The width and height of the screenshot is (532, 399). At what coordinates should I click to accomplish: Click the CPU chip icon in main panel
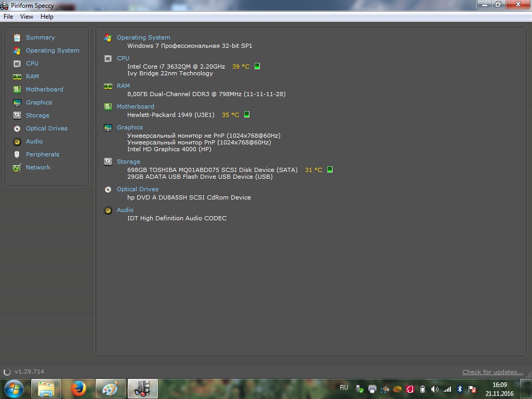(x=108, y=59)
